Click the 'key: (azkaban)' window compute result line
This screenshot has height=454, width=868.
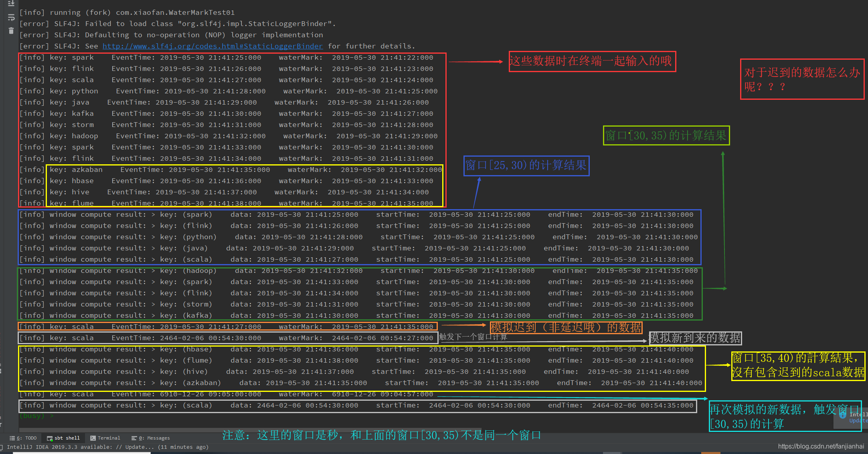click(x=361, y=383)
